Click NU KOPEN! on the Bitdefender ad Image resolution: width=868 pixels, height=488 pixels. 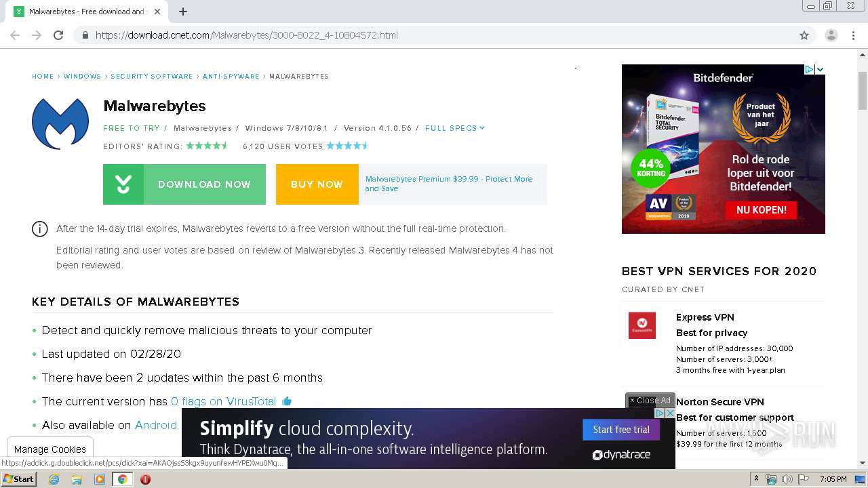(762, 210)
